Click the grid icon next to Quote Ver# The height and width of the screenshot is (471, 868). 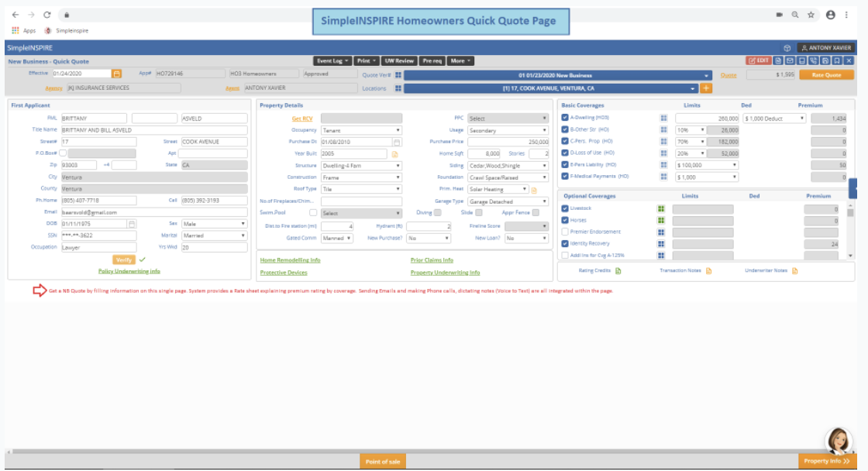[398, 75]
